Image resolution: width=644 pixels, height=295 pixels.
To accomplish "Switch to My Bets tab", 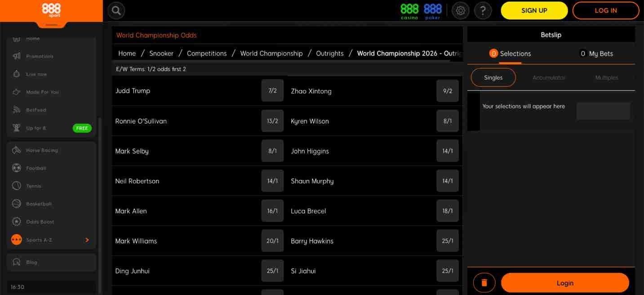I will (x=596, y=54).
